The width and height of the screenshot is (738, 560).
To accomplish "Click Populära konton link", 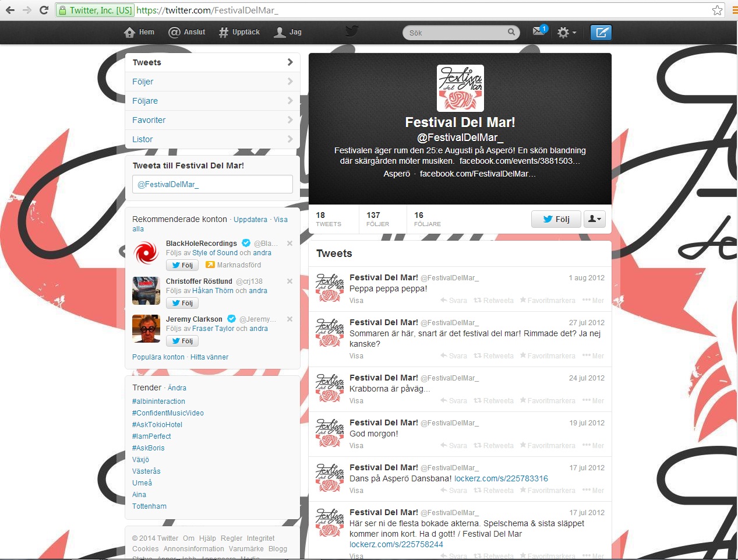I will pyautogui.click(x=158, y=357).
